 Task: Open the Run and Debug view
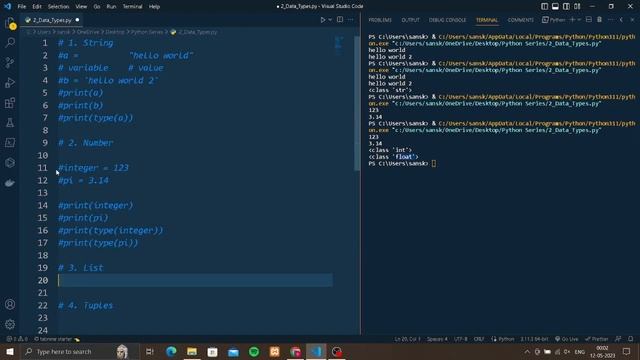click(10, 83)
